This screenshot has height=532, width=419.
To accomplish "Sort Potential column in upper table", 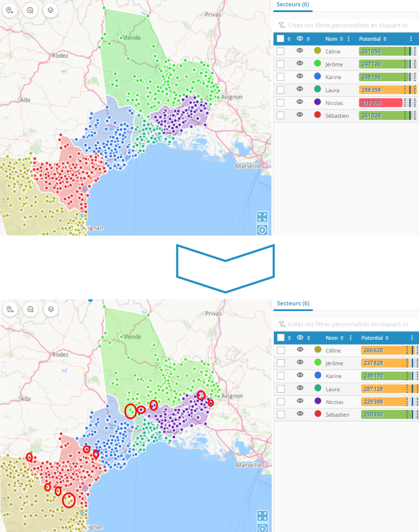I will pos(385,39).
